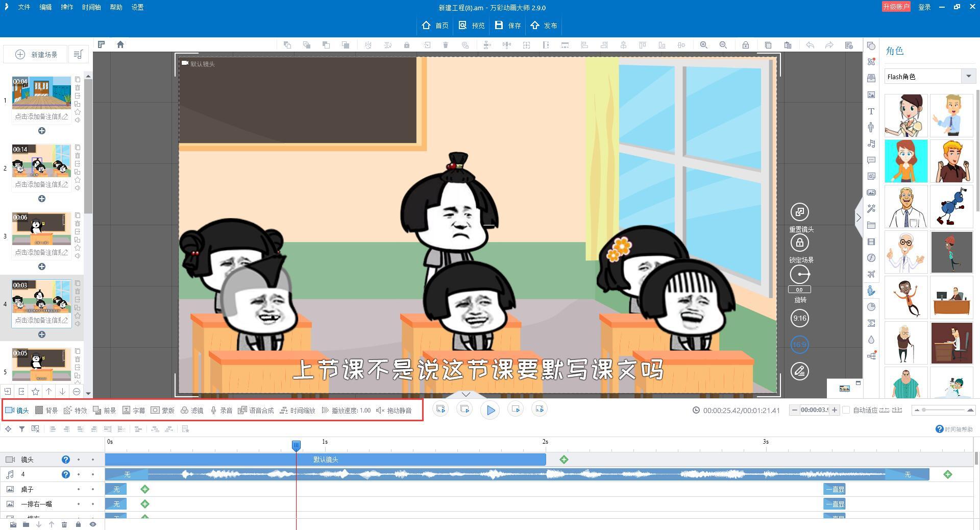Click the delete trash icon in timeline footer
Screen dimensions: 980x530
(x=64, y=524)
